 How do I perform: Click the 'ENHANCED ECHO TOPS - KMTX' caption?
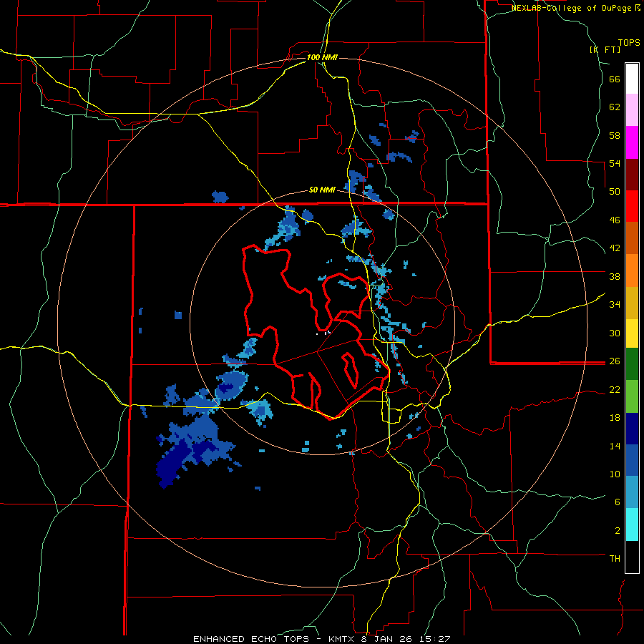(273, 639)
